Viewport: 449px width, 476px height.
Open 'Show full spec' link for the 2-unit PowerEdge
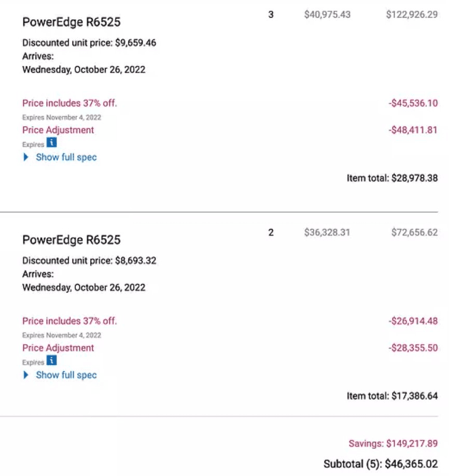[x=66, y=375]
